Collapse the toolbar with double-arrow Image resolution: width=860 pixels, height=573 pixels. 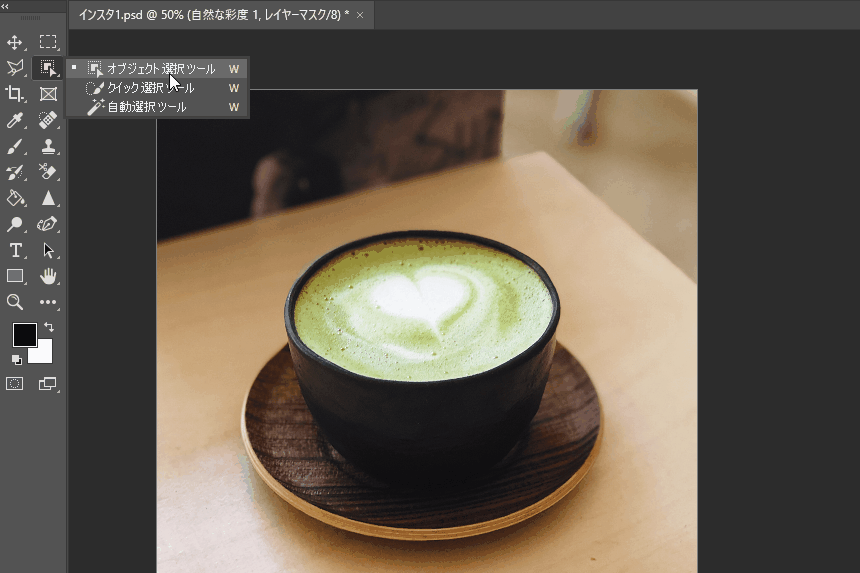tap(5, 7)
